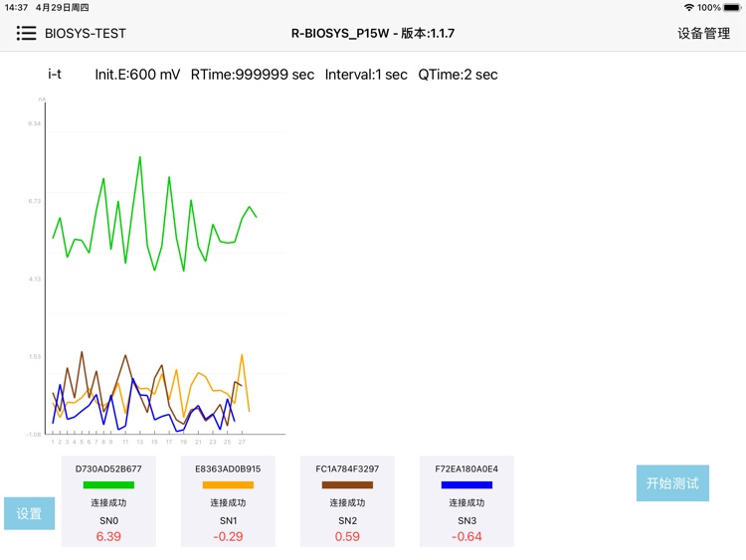Tap SN1 reading value -0.29
Screen dimensions: 746x560
coord(228,537)
